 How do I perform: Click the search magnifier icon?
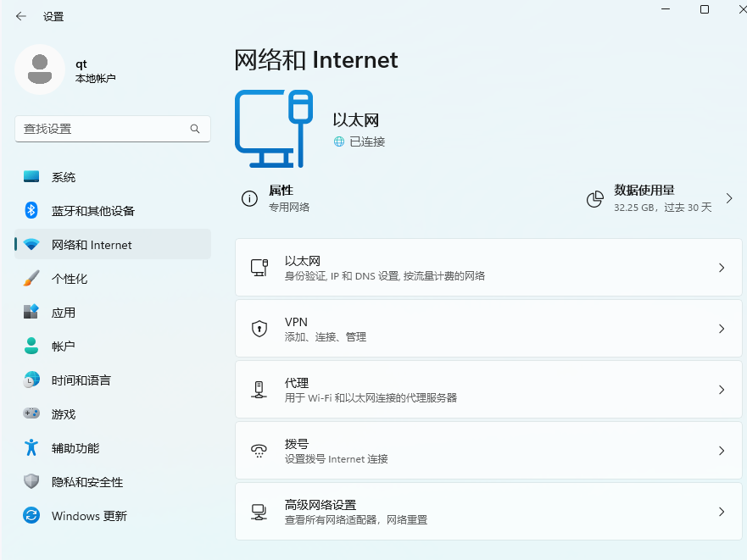(x=195, y=129)
